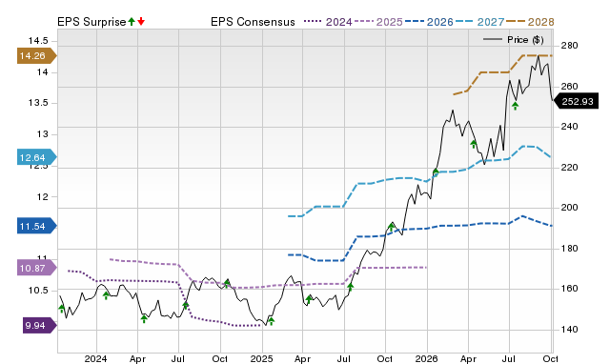Viewport: 610px width, 364px height.
Task: Click the 10.87 lavender value tag
Action: point(36,268)
